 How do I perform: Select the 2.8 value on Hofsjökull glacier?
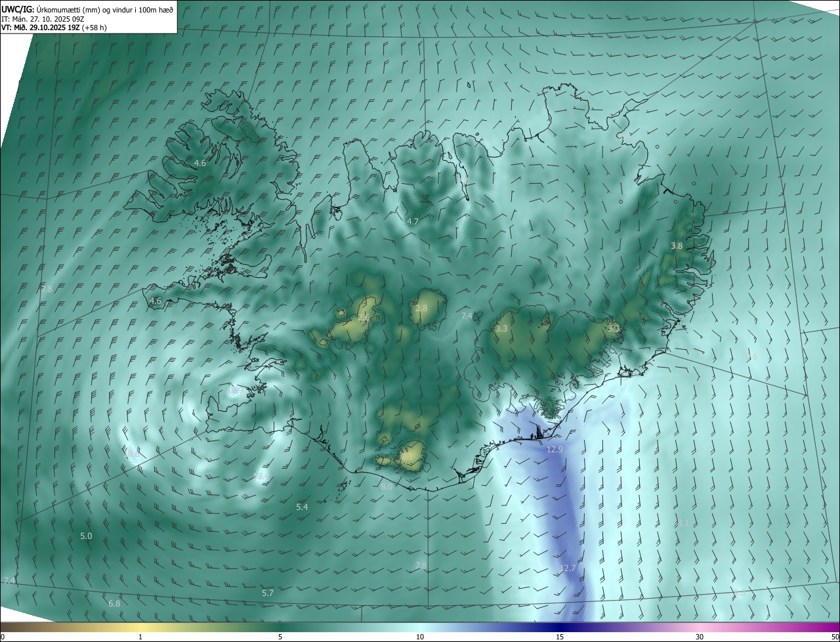click(421, 308)
